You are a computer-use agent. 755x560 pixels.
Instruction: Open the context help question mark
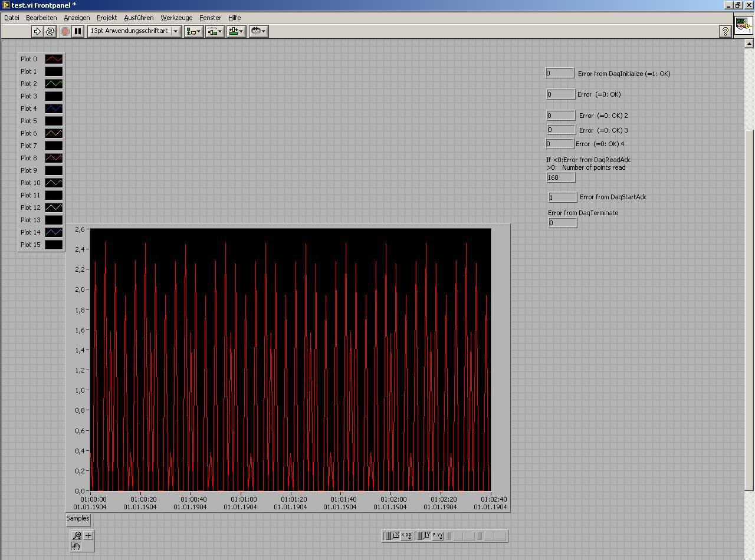[726, 31]
